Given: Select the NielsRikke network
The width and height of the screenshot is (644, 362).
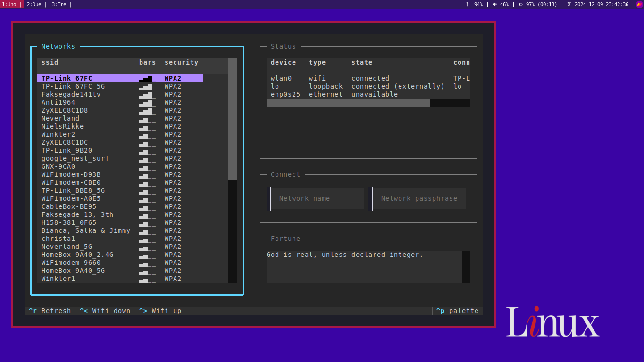Looking at the screenshot, I should pos(120,126).
